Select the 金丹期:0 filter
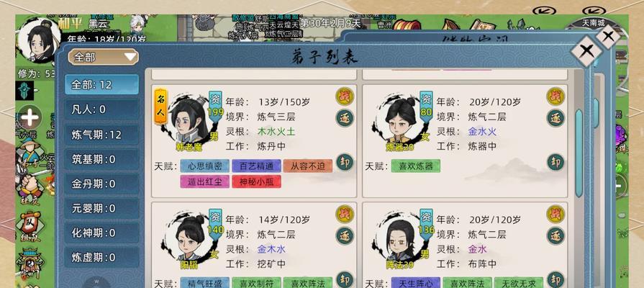Viewport: 644px width, 288px height. [x=102, y=184]
